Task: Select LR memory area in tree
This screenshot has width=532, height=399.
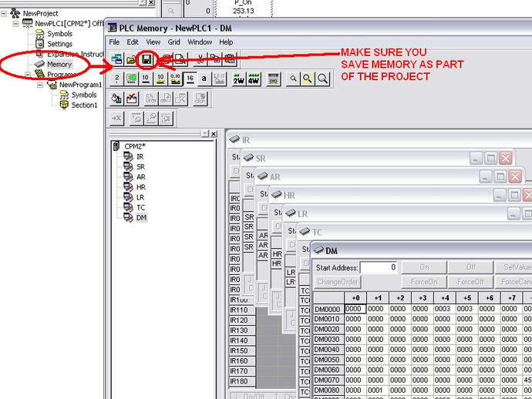Action: pyautogui.click(x=140, y=197)
